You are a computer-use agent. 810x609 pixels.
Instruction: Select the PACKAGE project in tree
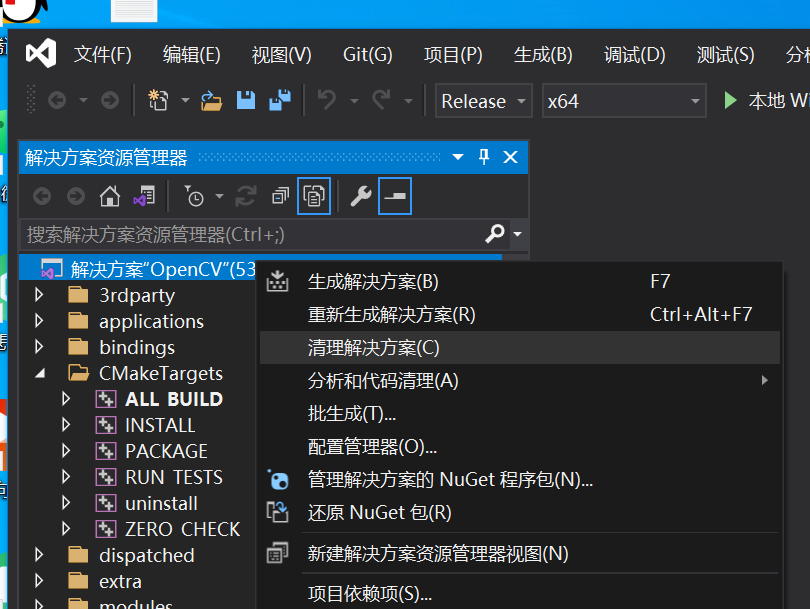(166, 451)
